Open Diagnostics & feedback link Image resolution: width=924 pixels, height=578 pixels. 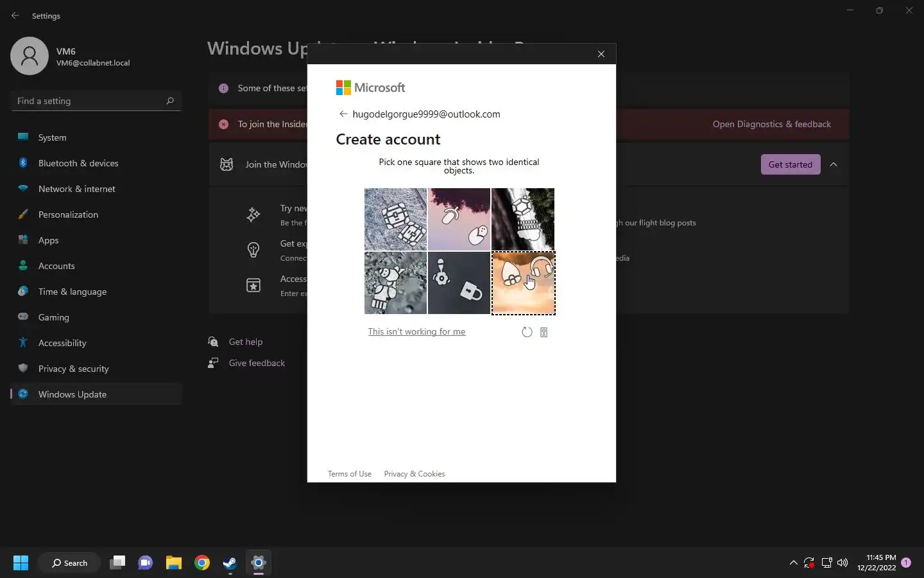[772, 124]
